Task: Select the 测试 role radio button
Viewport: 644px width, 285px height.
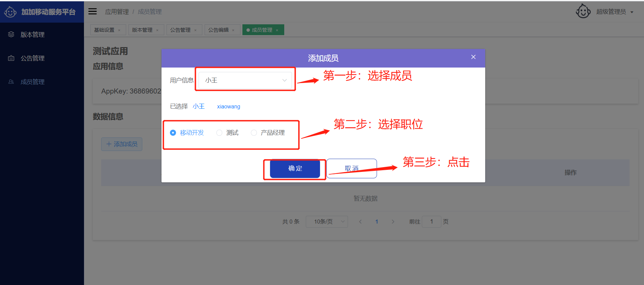Action: 219,133
